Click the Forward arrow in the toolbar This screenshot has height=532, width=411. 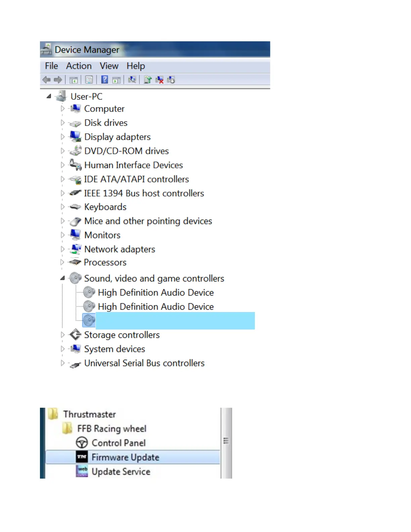pyautogui.click(x=58, y=80)
